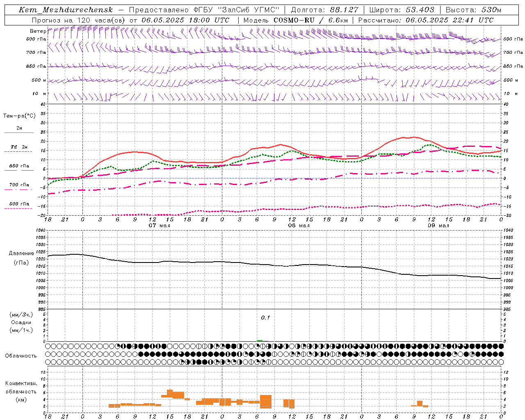The height and width of the screenshot is (420, 525).
Task: Click the 700 гПа temperature legend line
Action: point(18,189)
